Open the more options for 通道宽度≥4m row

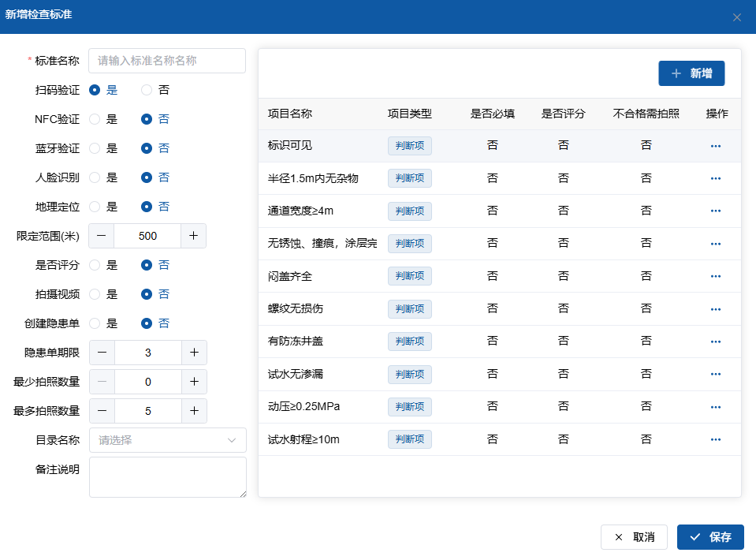(715, 211)
